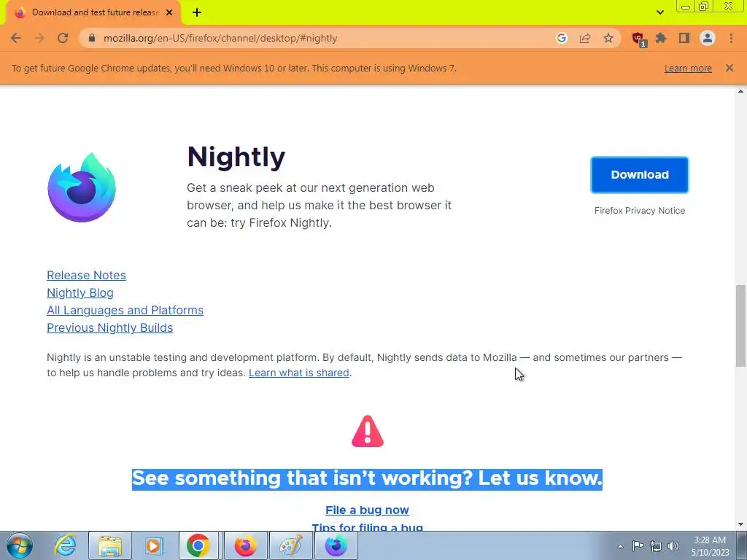Click the forward navigation arrow

coord(39,38)
